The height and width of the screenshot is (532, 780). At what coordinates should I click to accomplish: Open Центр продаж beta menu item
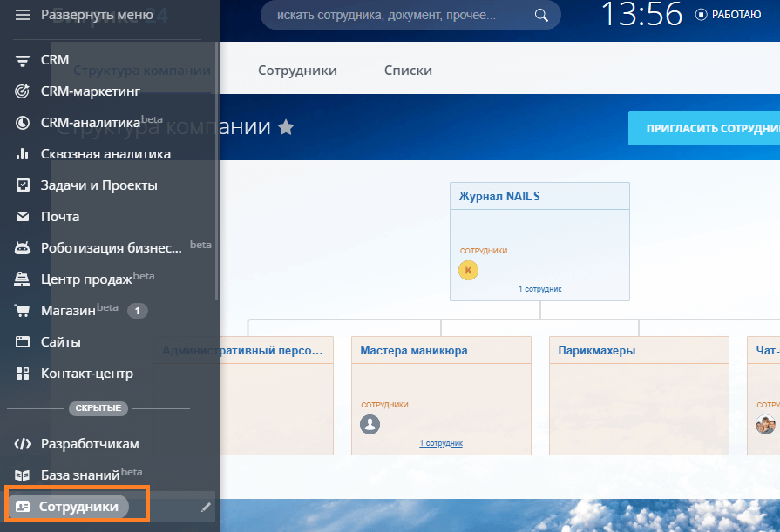[x=98, y=279]
